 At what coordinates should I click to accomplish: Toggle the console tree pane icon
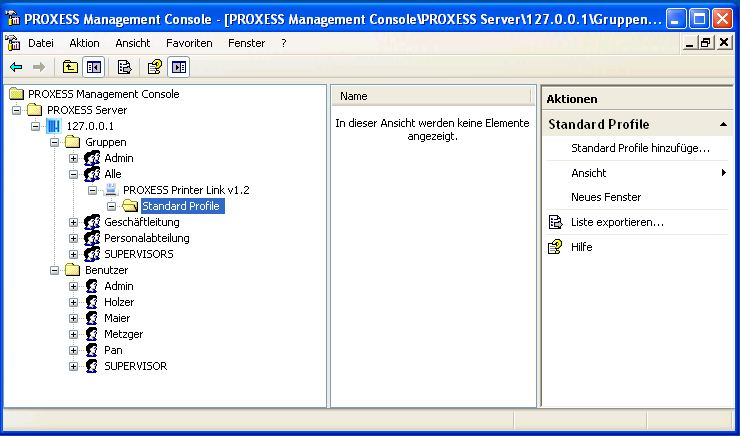pyautogui.click(x=93, y=67)
